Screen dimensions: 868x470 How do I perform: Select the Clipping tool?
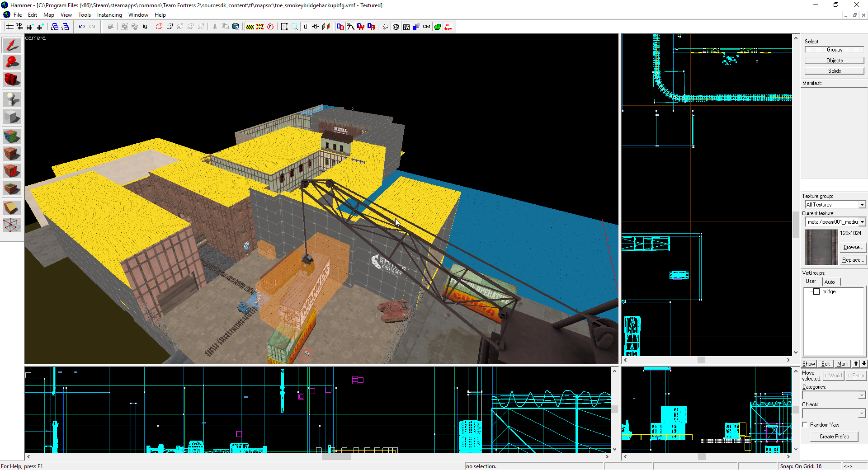pos(12,208)
